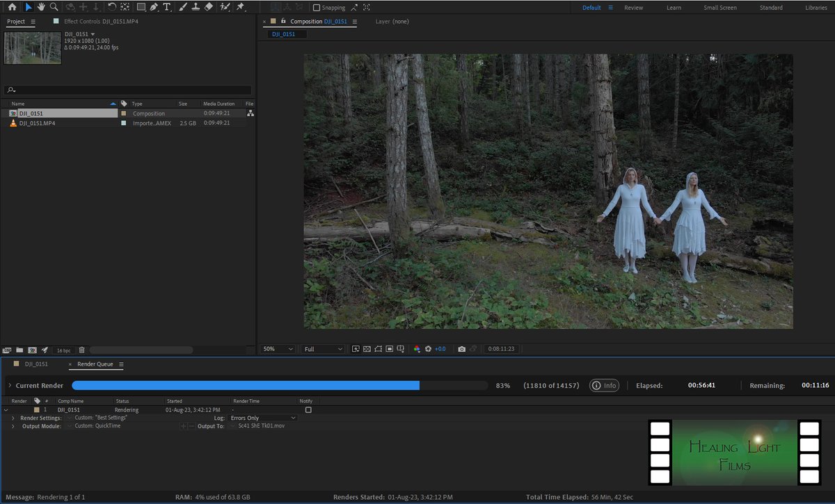Click output file Sc41 ShE Tk01.mov link

[261, 426]
